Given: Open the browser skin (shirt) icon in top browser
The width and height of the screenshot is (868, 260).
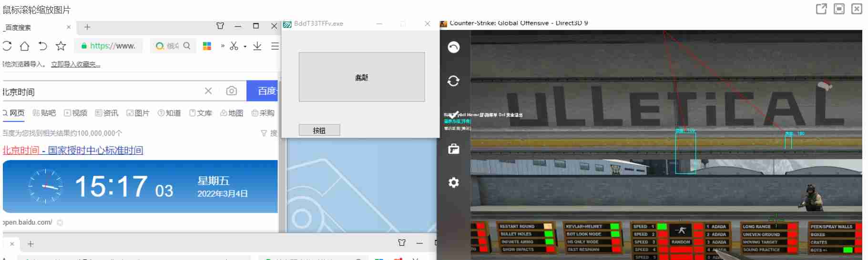Looking at the screenshot, I should point(220,26).
